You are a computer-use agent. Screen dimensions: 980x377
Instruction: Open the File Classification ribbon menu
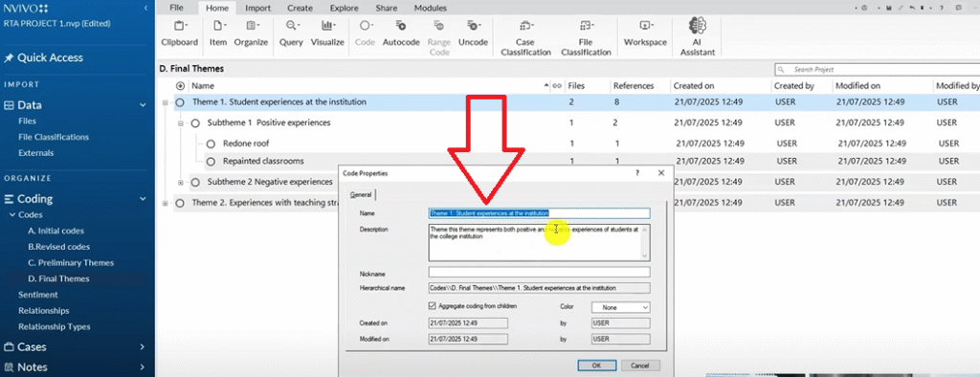point(586,39)
